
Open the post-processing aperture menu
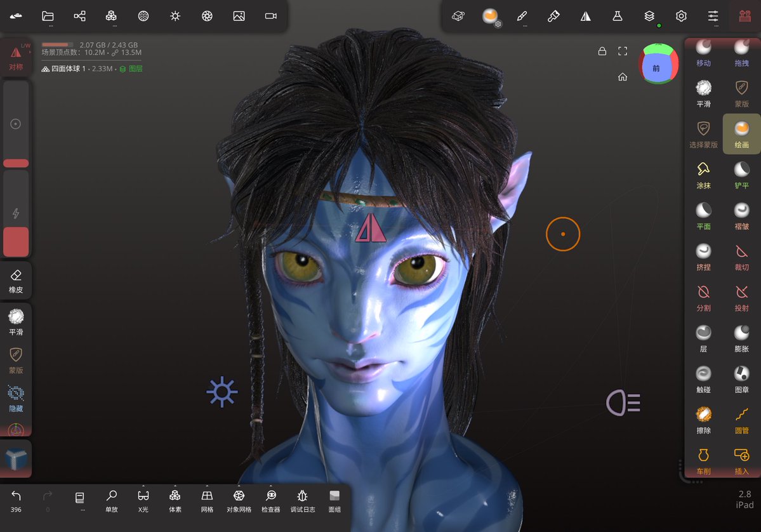[207, 16]
